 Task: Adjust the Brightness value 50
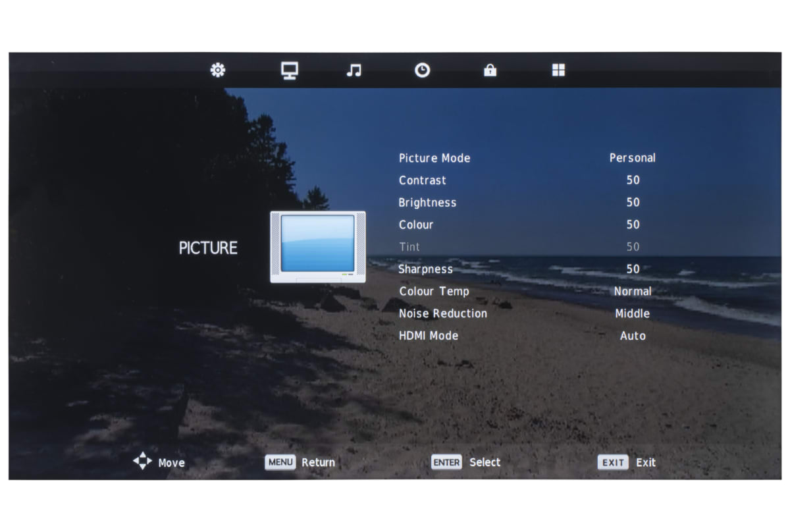click(x=633, y=203)
